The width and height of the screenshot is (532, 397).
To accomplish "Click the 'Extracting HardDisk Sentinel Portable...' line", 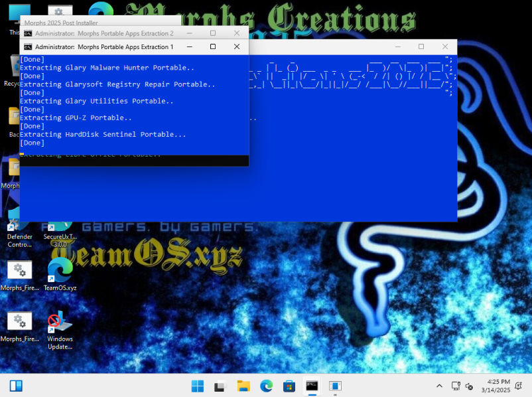I will point(103,134).
